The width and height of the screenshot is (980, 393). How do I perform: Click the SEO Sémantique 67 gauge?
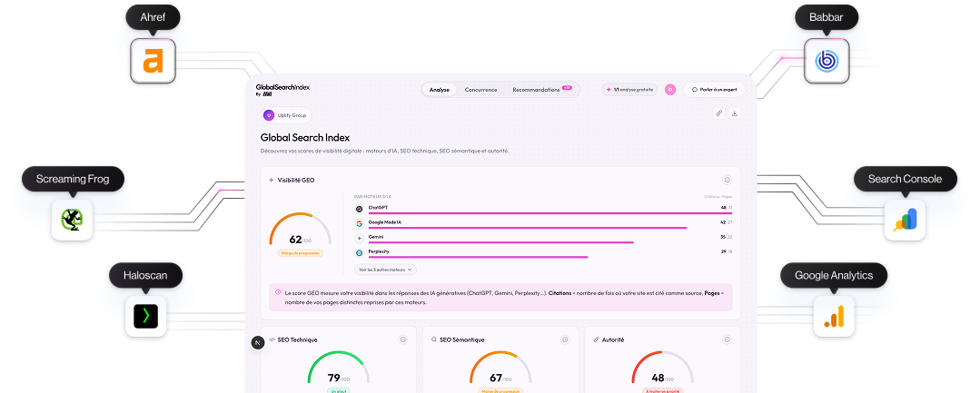pyautogui.click(x=500, y=368)
